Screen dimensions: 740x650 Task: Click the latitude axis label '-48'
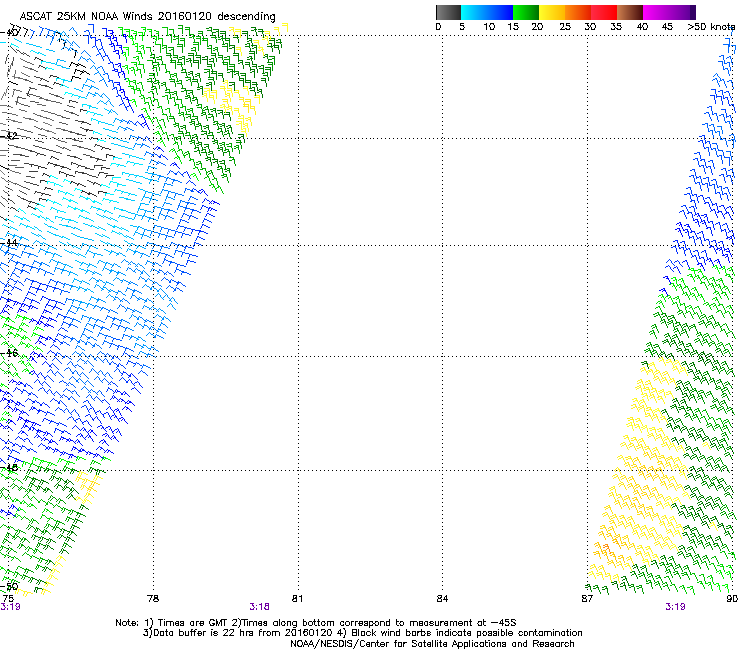coord(9,467)
